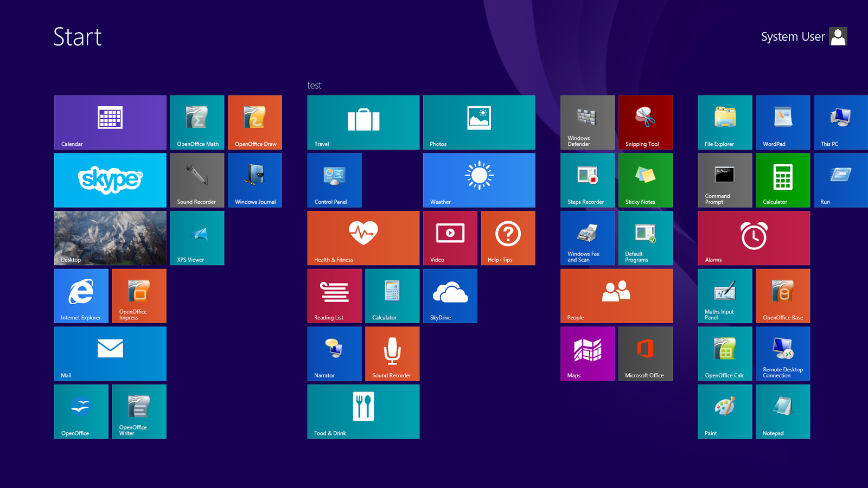The height and width of the screenshot is (488, 868).
Task: Start Remote Desktop Connection
Action: (783, 354)
